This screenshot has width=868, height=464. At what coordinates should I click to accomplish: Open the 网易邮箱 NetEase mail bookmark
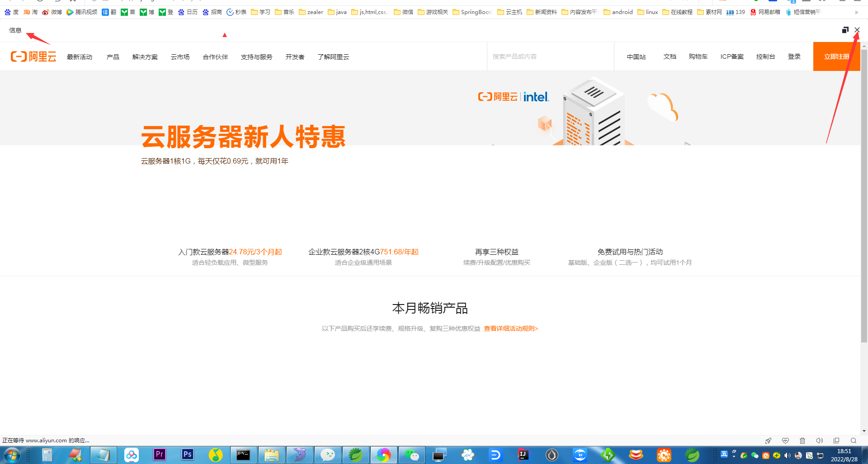coord(765,12)
